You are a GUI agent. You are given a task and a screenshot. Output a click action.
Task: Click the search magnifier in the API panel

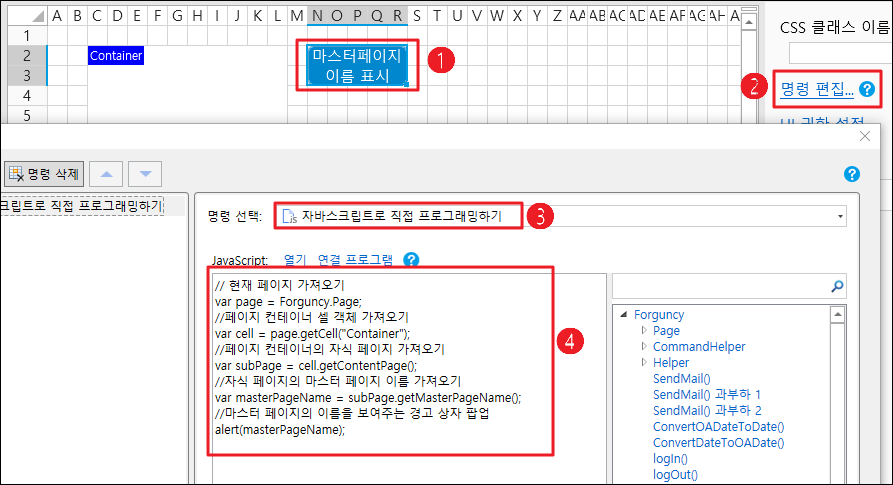pyautogui.click(x=837, y=286)
